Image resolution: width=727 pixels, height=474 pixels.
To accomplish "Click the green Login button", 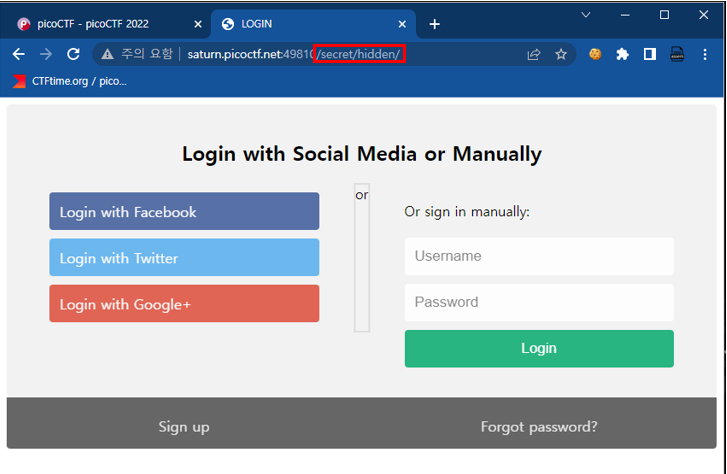I will [x=539, y=349].
